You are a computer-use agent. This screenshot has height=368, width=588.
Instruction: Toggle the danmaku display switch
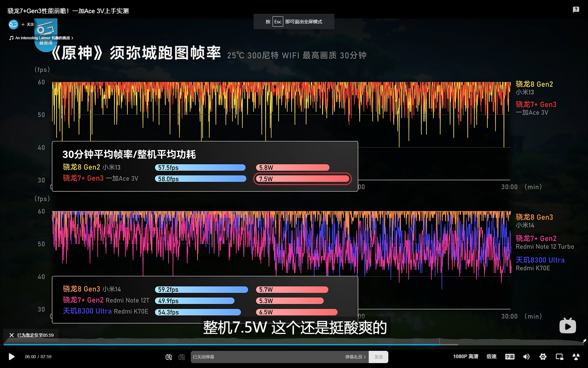tap(169, 357)
